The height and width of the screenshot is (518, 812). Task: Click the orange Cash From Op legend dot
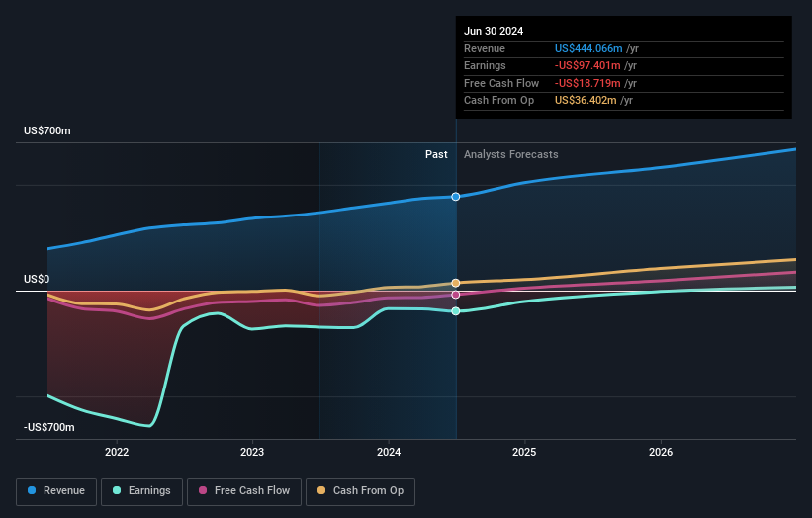click(x=321, y=490)
